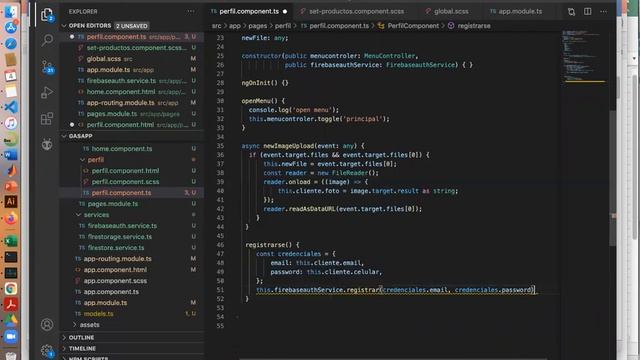Open Microsoft Word from the dock
This screenshot has width=640, height=360.
pyautogui.click(x=11, y=155)
